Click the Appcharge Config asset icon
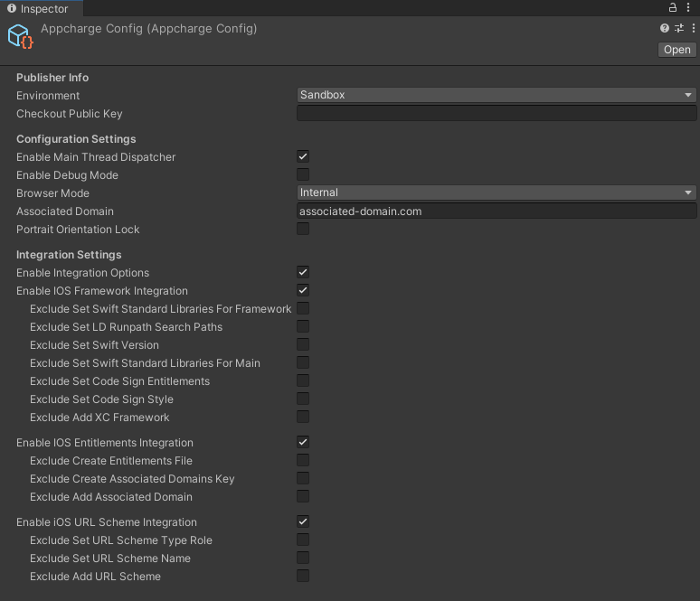The height and width of the screenshot is (601, 700). [x=20, y=36]
